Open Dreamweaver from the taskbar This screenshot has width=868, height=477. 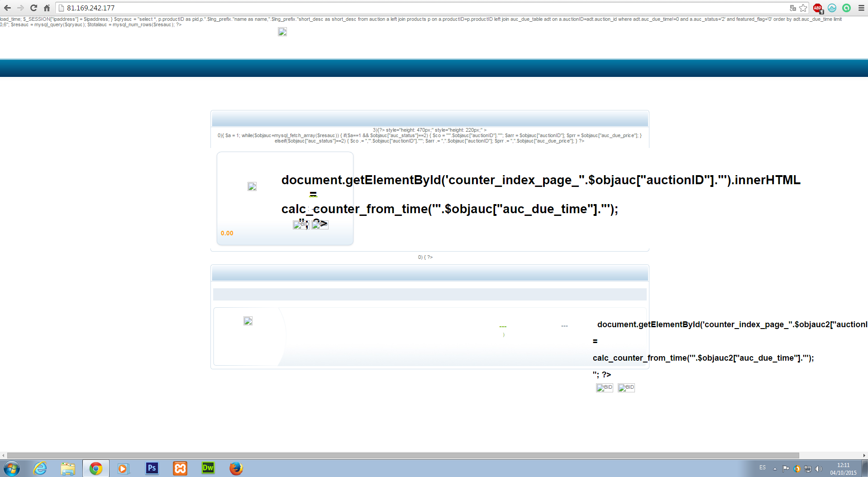tap(208, 468)
